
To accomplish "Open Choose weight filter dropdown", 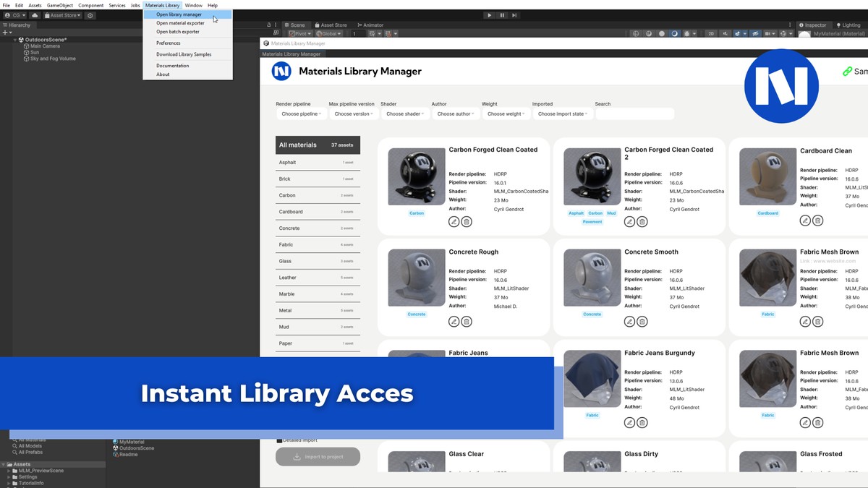I will tap(505, 114).
